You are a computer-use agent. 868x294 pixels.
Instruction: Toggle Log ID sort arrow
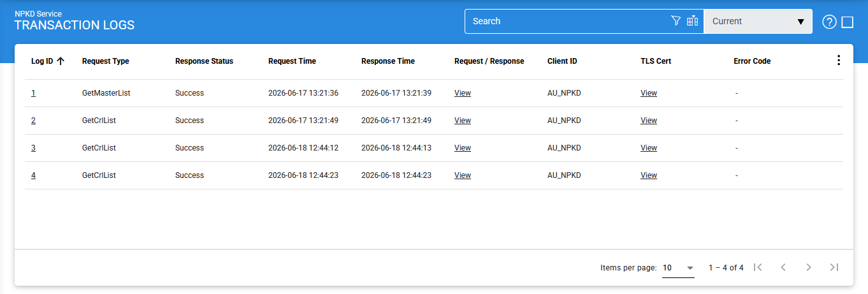[61, 61]
